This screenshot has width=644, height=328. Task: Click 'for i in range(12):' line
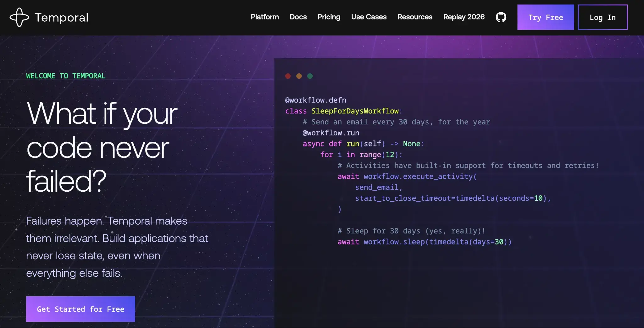pyautogui.click(x=361, y=155)
